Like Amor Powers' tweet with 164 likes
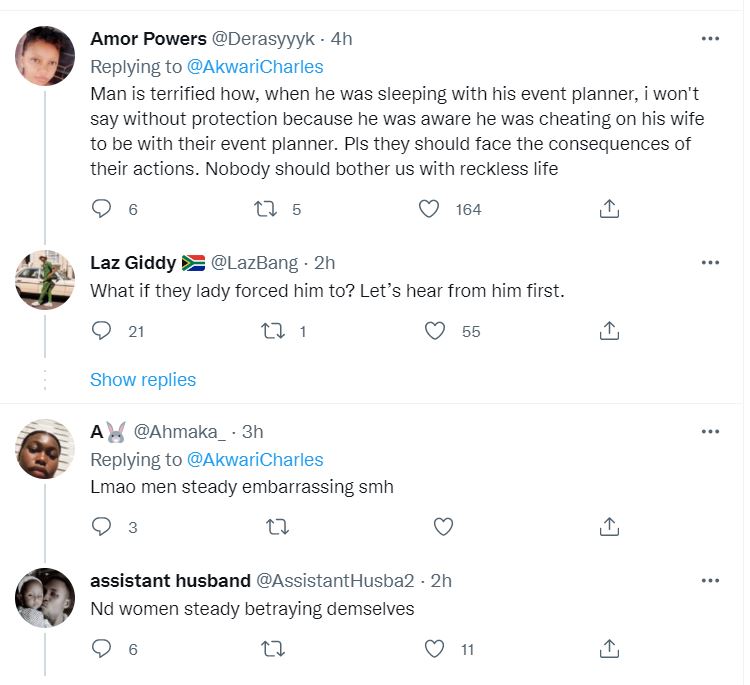Viewport: 750px width, 685px height. (x=429, y=209)
